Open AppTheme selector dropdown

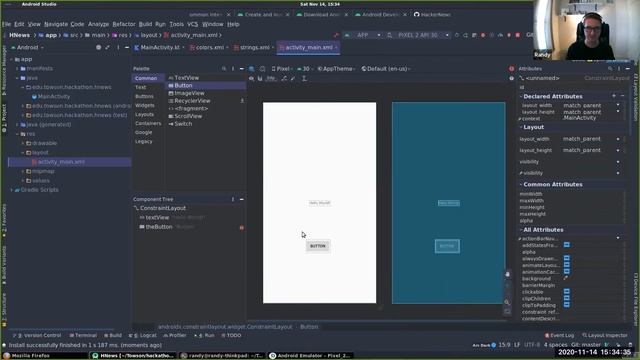[x=336, y=69]
